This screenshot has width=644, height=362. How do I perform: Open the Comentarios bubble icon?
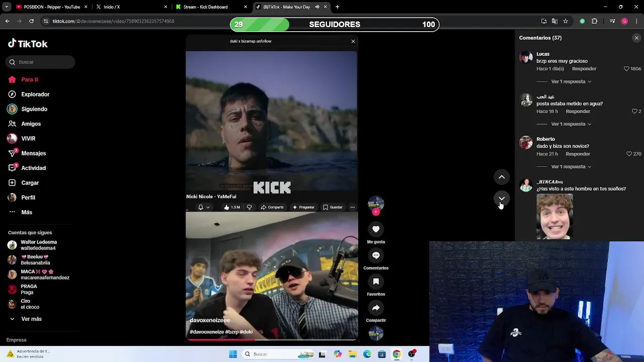(376, 255)
